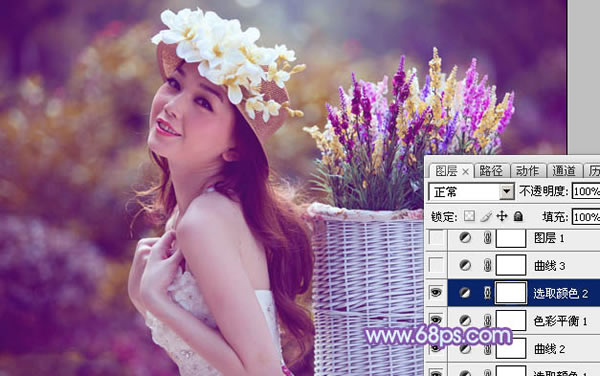Click the lock all padlock icon
600x376 pixels.
coord(518,216)
